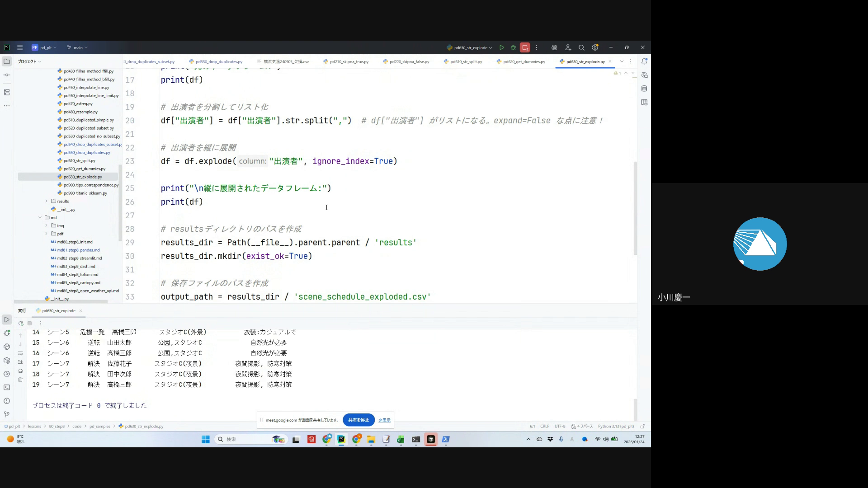
Task: Collapse the md folder in the project tree
Action: pos(40,217)
